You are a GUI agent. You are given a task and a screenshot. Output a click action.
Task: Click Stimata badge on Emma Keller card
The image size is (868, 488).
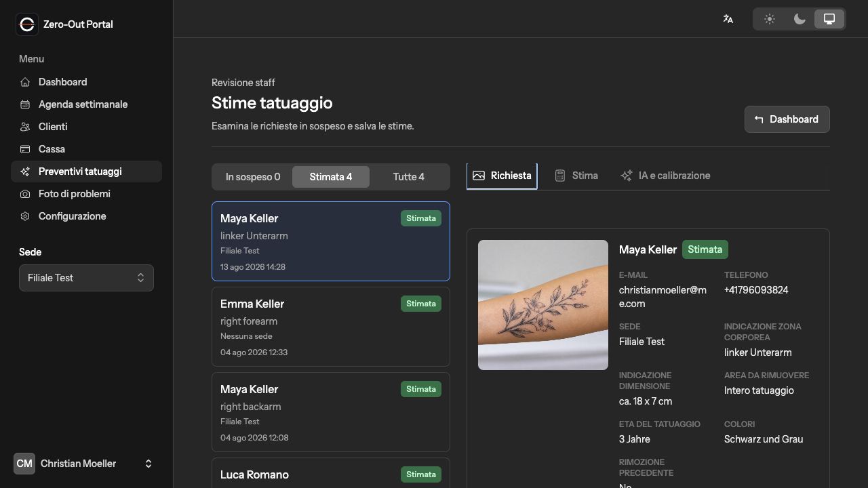pyautogui.click(x=421, y=304)
